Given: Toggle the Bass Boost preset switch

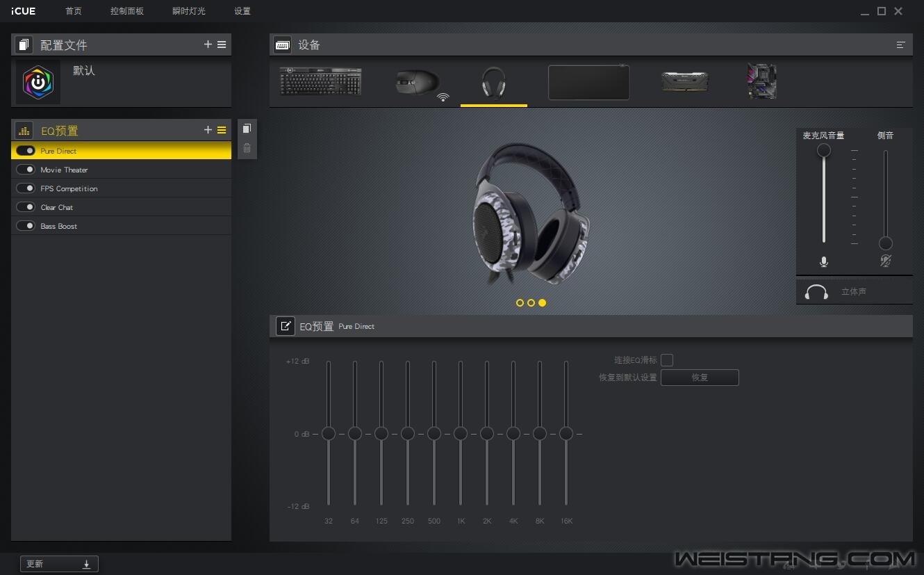Looking at the screenshot, I should click(x=26, y=226).
